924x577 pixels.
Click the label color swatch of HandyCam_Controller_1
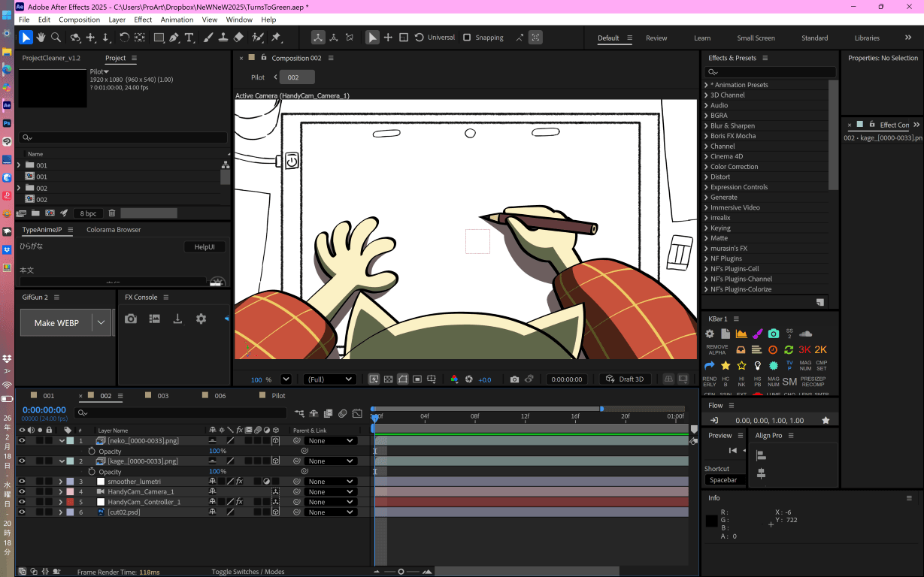click(70, 502)
